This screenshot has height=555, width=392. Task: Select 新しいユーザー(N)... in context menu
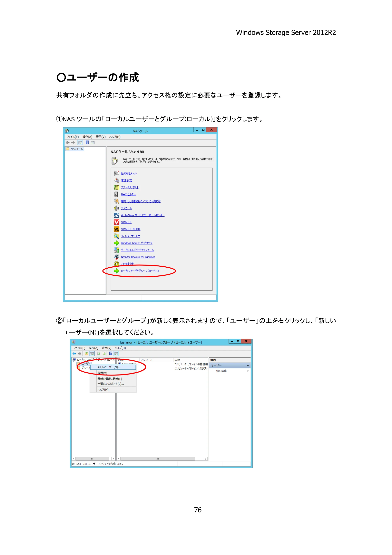coord(113,367)
